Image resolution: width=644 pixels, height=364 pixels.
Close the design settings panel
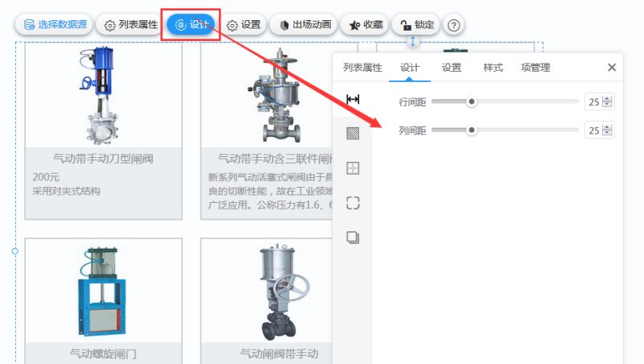(612, 68)
